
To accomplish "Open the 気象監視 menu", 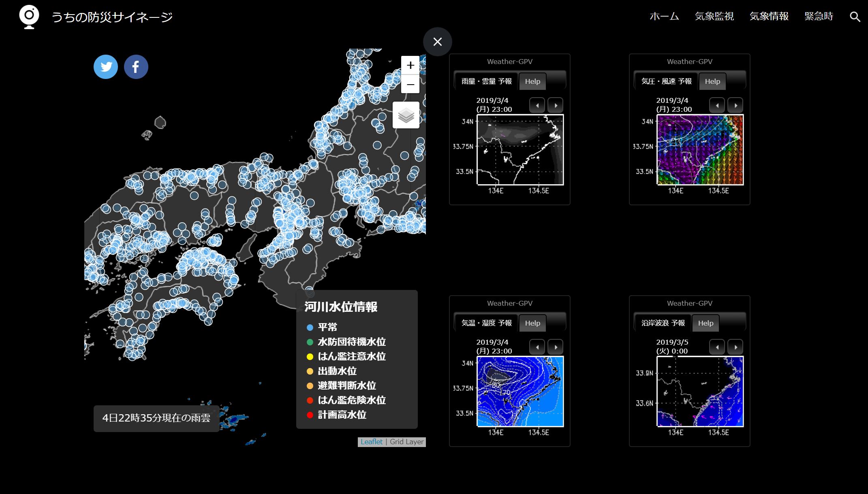I will point(714,16).
